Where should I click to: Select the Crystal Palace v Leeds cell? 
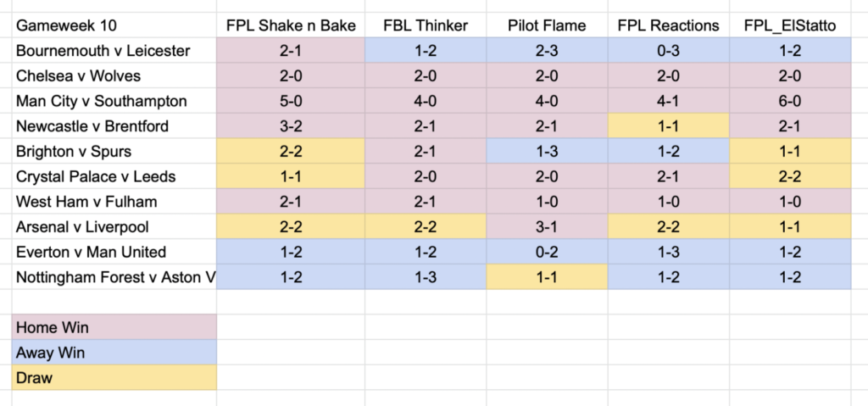pos(114,176)
